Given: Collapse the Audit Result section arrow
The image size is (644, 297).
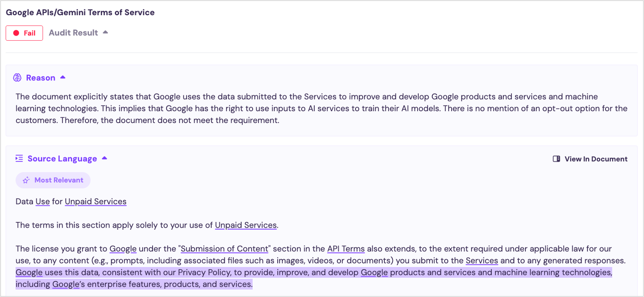Looking at the screenshot, I should click(x=105, y=32).
